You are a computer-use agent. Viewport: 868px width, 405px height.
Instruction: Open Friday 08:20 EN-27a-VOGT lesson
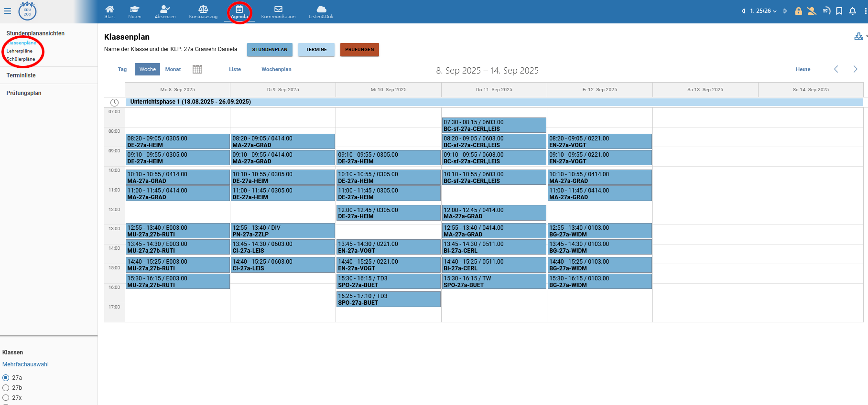pos(600,142)
